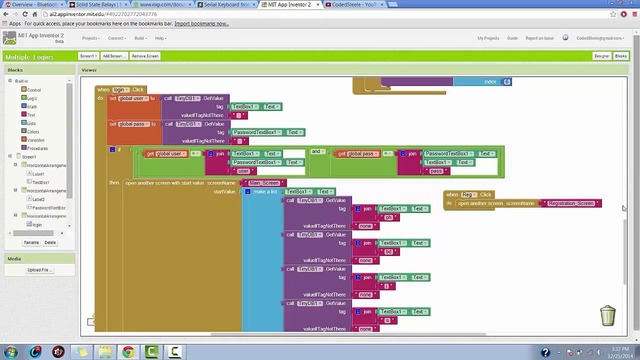Click the Remove Screen button
The height and width of the screenshot is (360, 640).
(145, 56)
